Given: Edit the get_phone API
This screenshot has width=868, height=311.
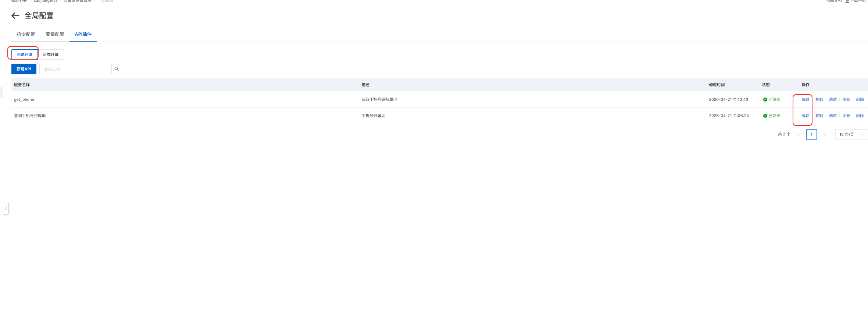Looking at the screenshot, I should [x=806, y=99].
